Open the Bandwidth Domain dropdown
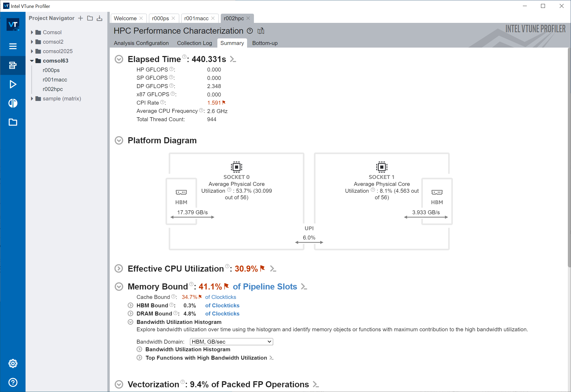 (x=231, y=342)
